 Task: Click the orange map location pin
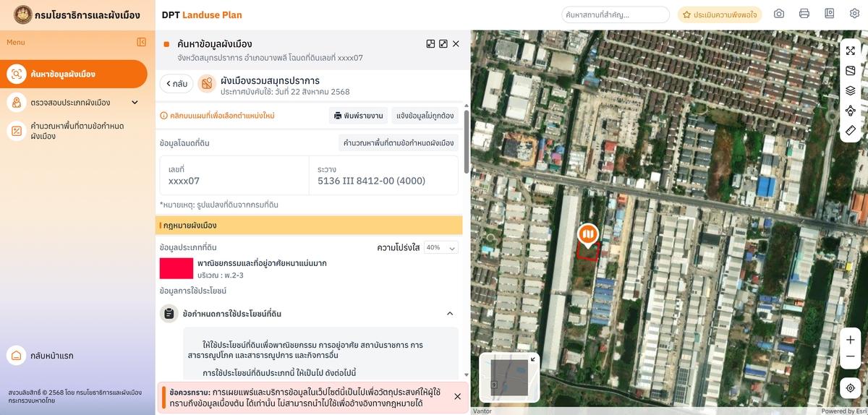(588, 236)
